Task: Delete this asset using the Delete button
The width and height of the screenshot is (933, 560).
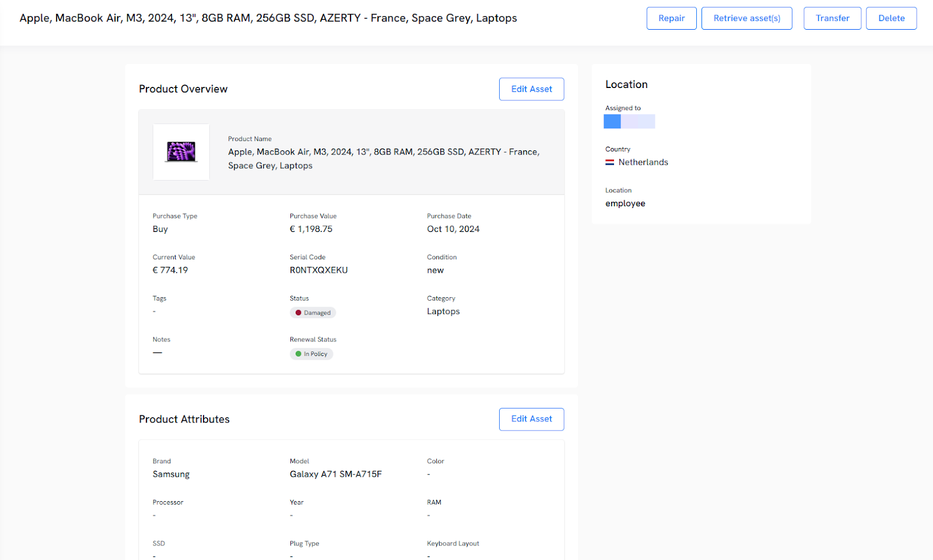Action: 891,18
